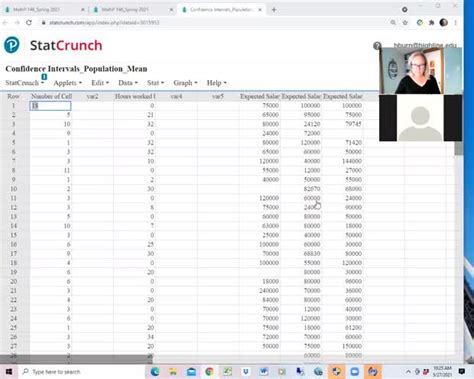The height and width of the screenshot is (379, 474).
Task: Select the var4 column header
Action: coord(176,96)
